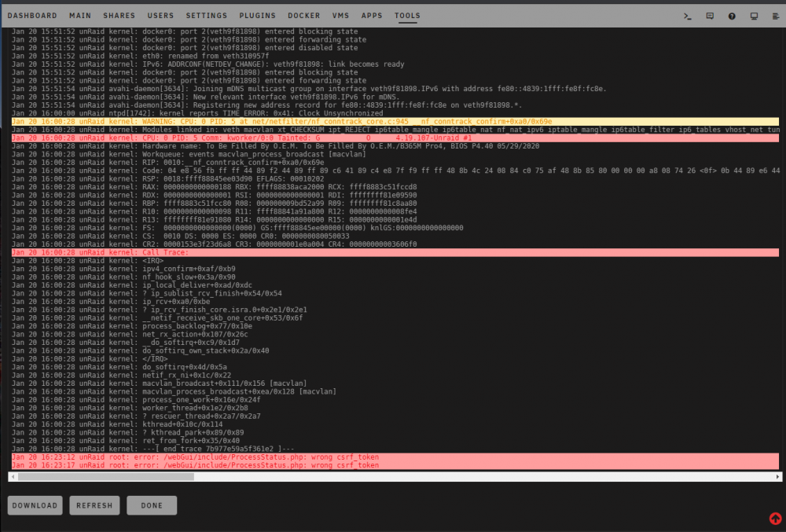Select the red 'Call Trace:' log line
This screenshot has width=786, height=532.
click(395, 252)
